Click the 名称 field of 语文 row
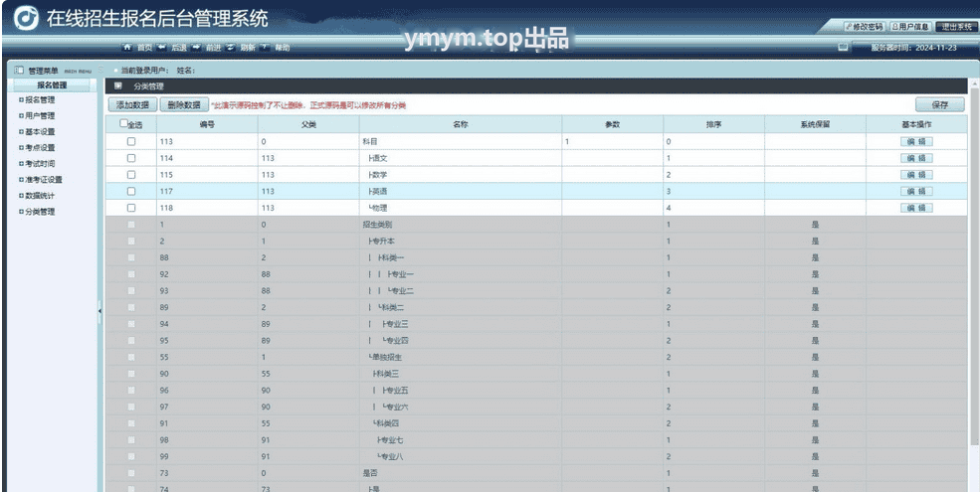The height and width of the screenshot is (492, 980). [461, 159]
